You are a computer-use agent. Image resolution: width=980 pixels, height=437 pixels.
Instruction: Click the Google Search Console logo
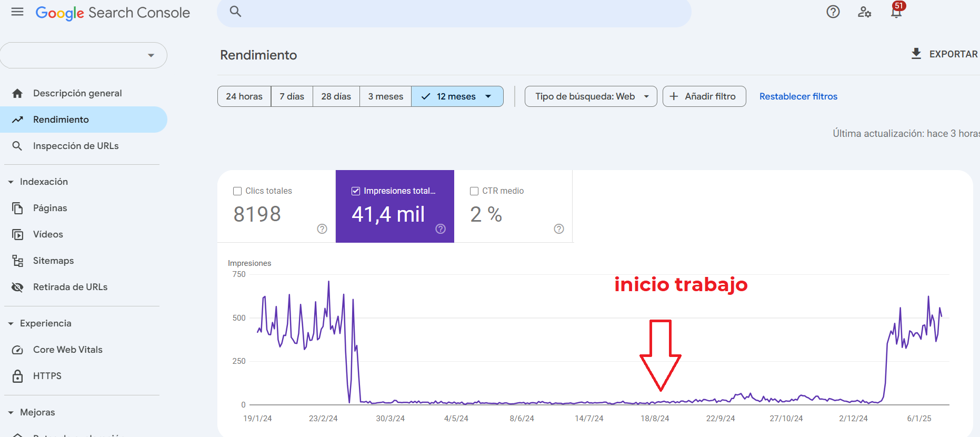tap(113, 13)
